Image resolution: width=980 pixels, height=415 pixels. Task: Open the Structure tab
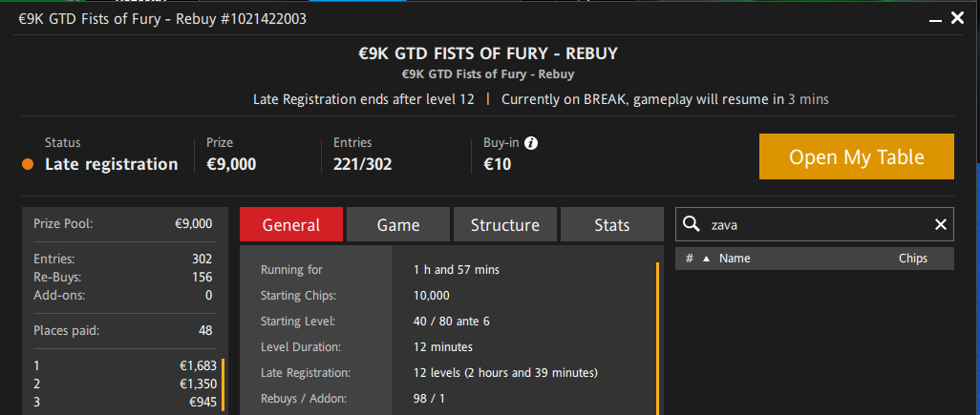click(505, 224)
